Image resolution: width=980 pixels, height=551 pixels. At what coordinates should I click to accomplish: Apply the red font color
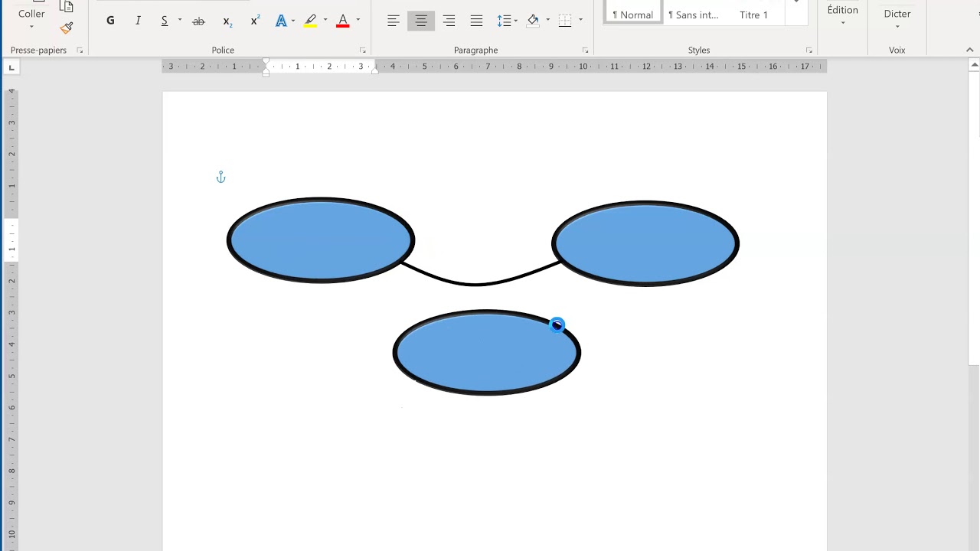pyautogui.click(x=343, y=21)
